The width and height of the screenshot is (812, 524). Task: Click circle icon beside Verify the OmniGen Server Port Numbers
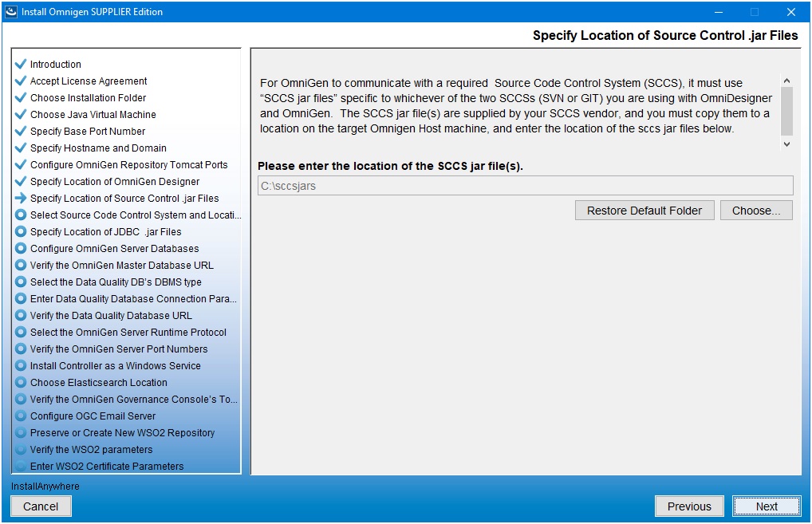click(21, 349)
